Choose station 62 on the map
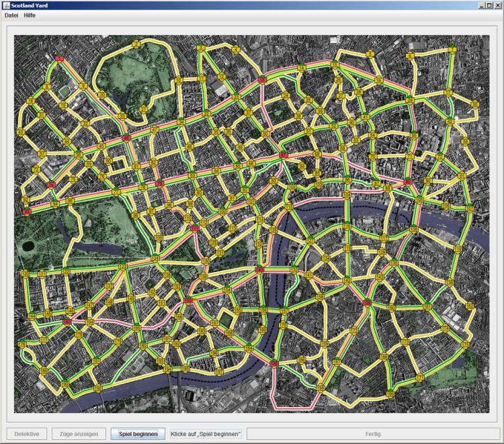This screenshot has width=504, height=444. [154, 163]
